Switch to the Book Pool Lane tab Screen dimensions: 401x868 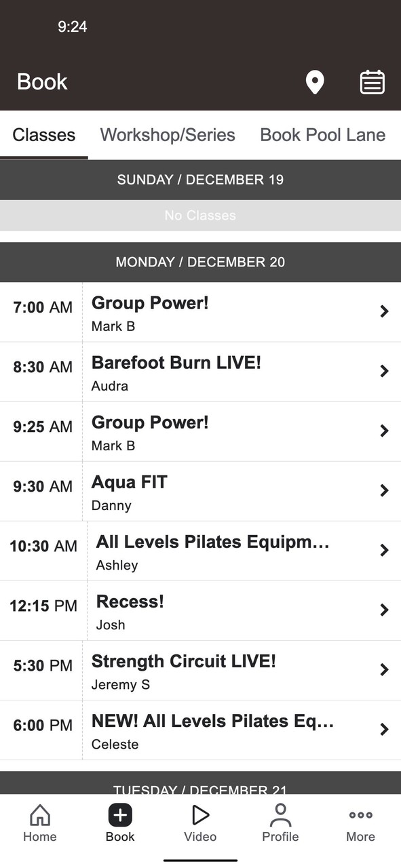(x=323, y=135)
